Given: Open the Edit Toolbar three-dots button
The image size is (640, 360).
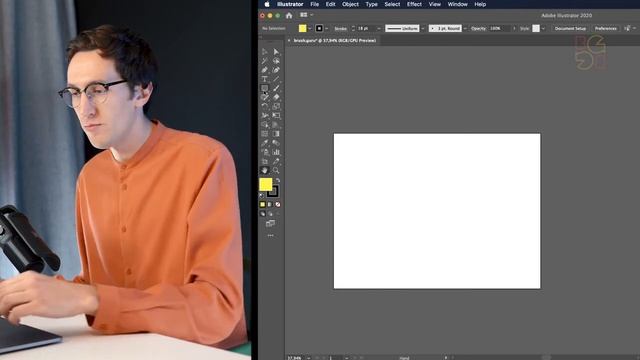Looking at the screenshot, I should click(270, 236).
